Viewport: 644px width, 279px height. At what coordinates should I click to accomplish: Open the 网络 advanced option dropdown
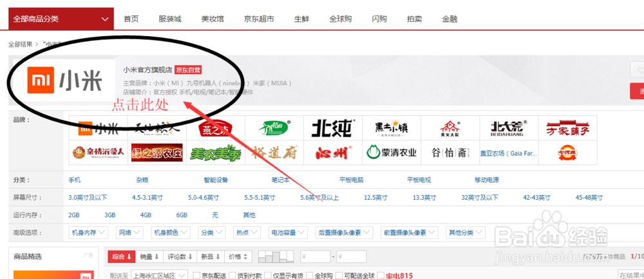(130, 233)
